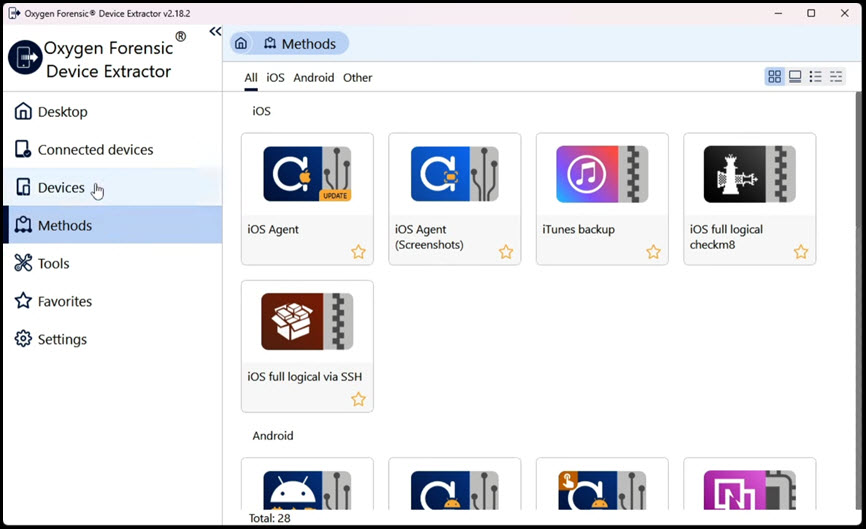
Task: Favorite the iTunes backup method
Action: 653,252
